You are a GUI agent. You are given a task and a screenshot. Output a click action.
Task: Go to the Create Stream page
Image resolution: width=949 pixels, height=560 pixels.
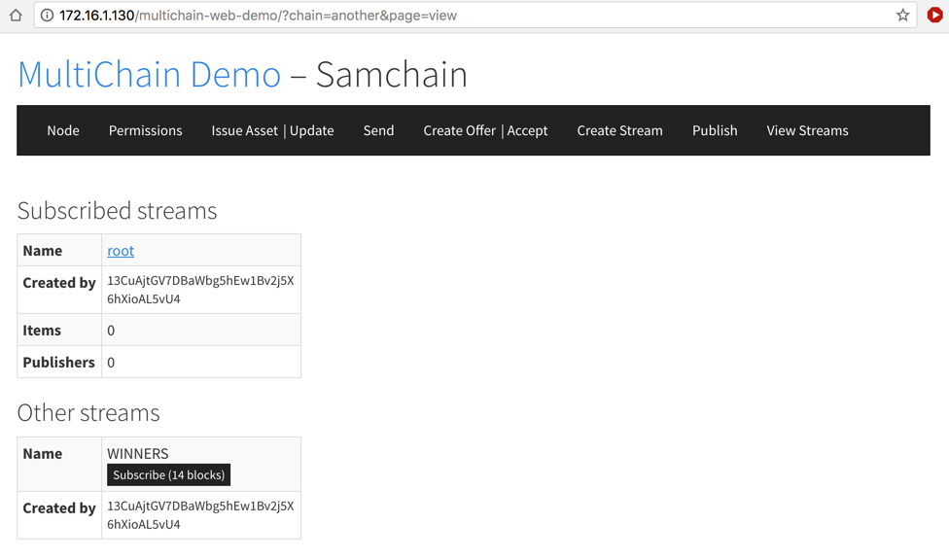pos(619,131)
